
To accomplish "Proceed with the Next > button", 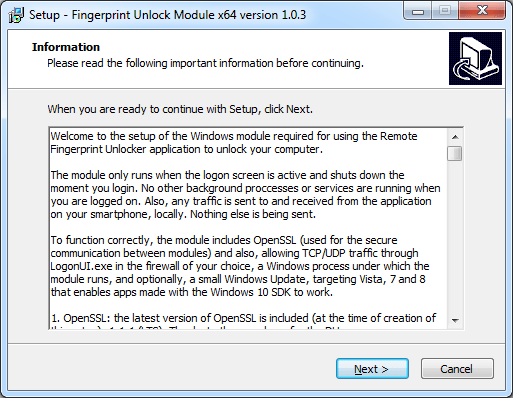I will pos(372,369).
